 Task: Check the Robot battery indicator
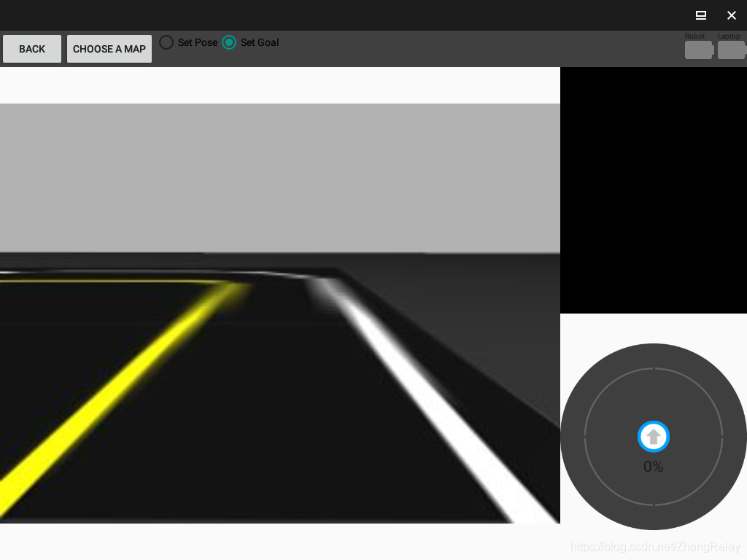pos(698,50)
